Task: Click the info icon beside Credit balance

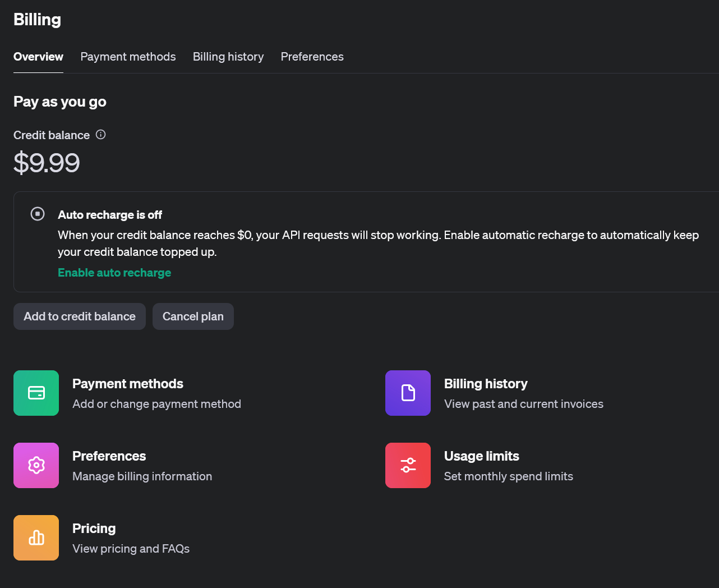Action: tap(101, 135)
